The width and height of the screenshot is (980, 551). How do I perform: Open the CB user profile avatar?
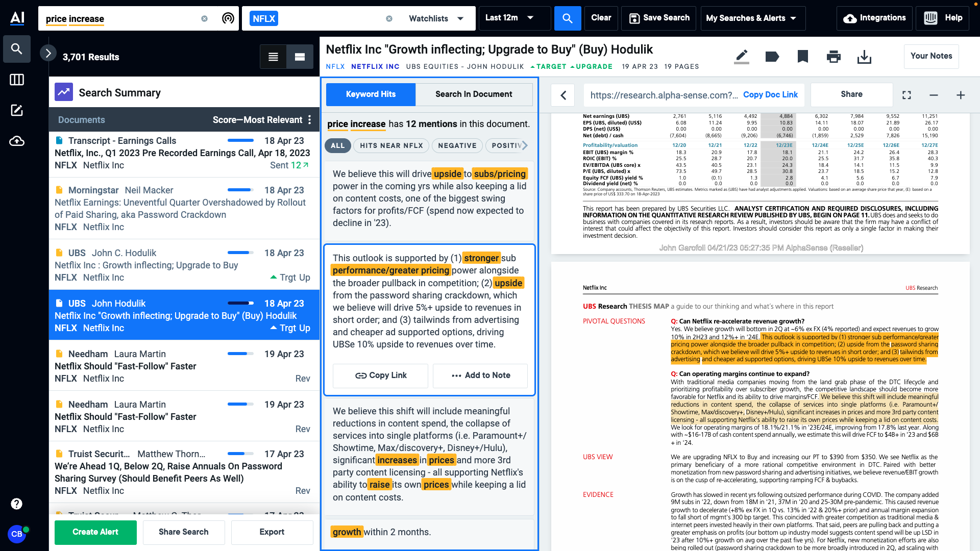(x=17, y=534)
